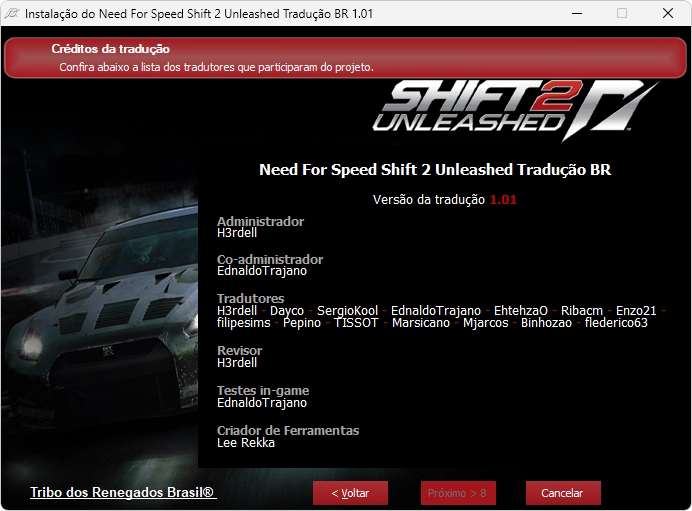Click the 'Need For Speed Shift 2 Unleashed Tradução BR' heading
This screenshot has height=511, width=692.
coord(435,169)
